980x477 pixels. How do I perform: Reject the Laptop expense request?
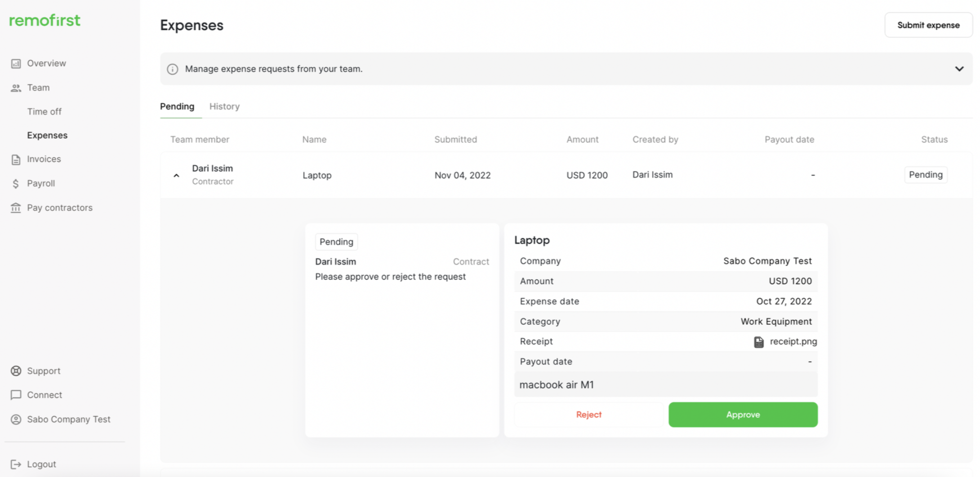[588, 415]
